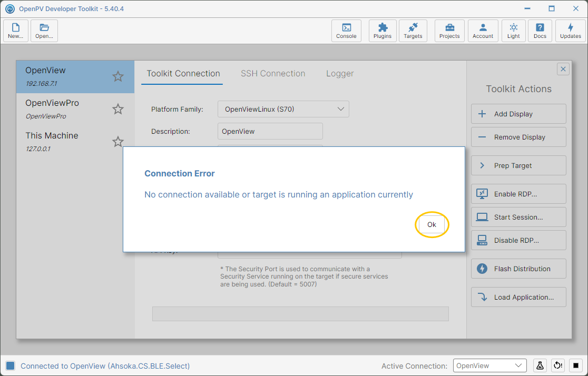
Task: Close the targets panel with X
Action: point(563,69)
